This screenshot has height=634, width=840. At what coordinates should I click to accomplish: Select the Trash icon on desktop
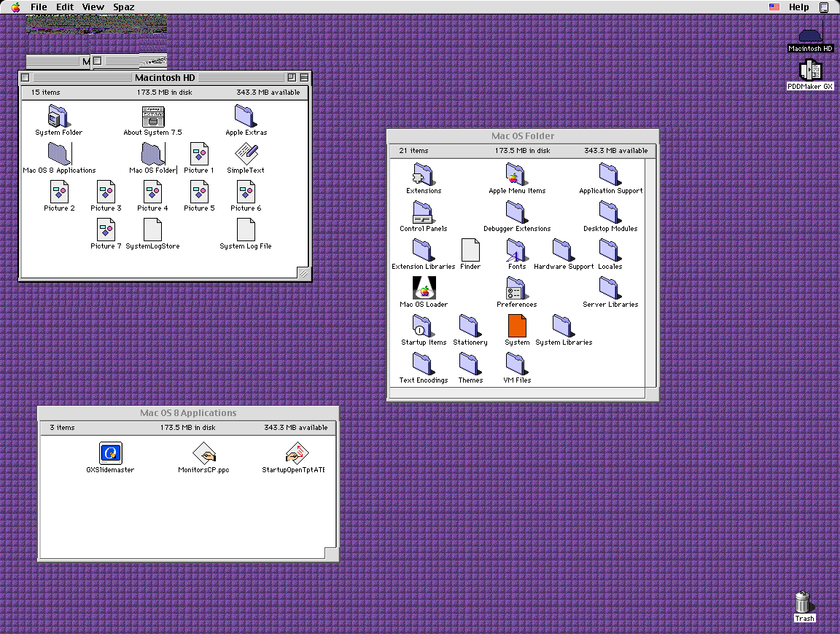[x=803, y=602]
